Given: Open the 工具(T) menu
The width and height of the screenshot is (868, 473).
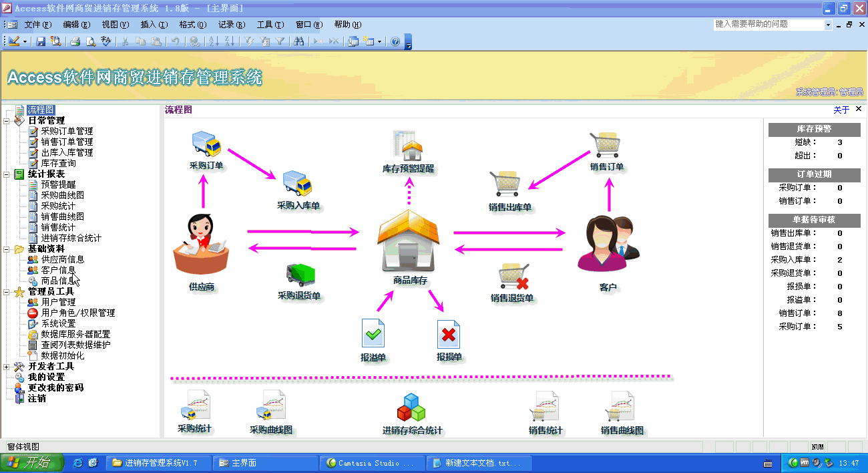Looking at the screenshot, I should coord(270,25).
